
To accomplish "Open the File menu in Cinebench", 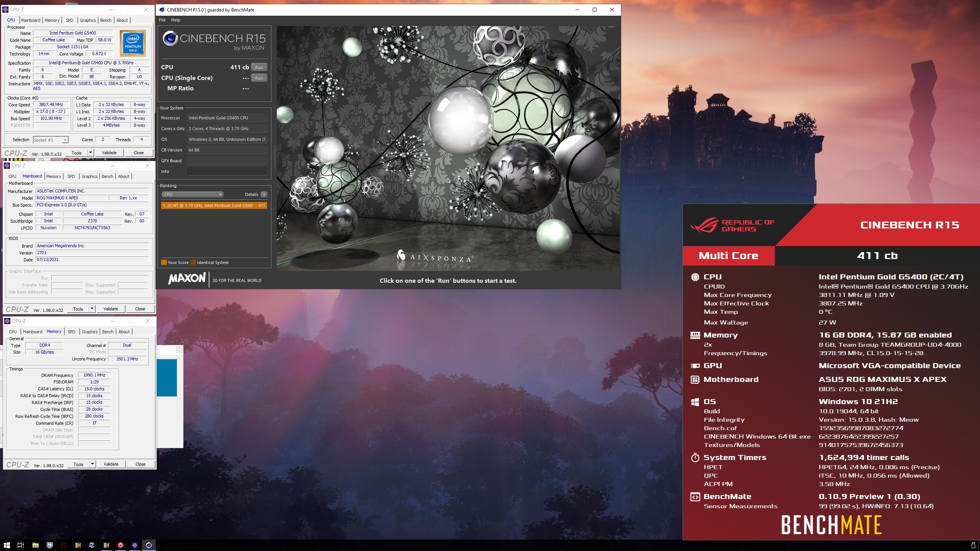I will 162,20.
